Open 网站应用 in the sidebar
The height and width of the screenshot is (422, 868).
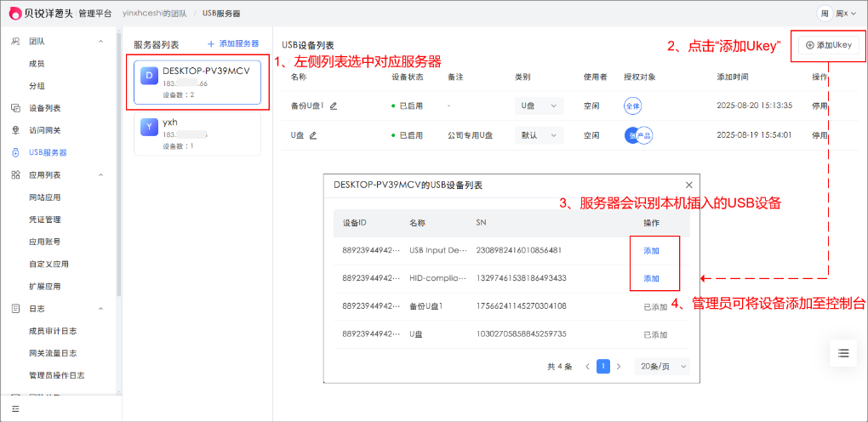(45, 197)
